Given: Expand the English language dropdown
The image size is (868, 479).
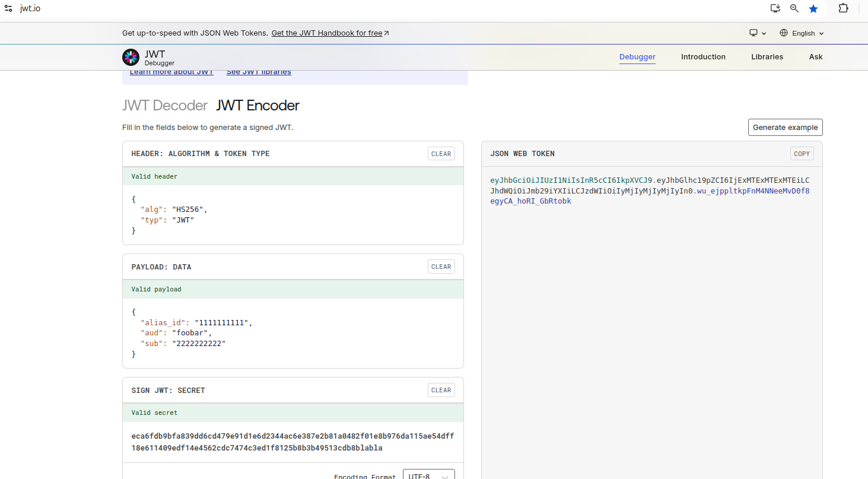Looking at the screenshot, I should point(803,33).
